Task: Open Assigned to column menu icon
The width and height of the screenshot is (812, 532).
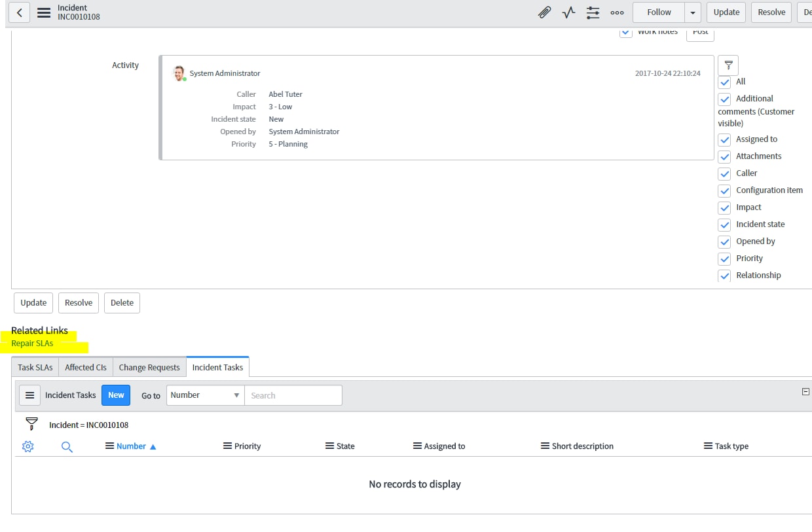Action: pos(417,446)
